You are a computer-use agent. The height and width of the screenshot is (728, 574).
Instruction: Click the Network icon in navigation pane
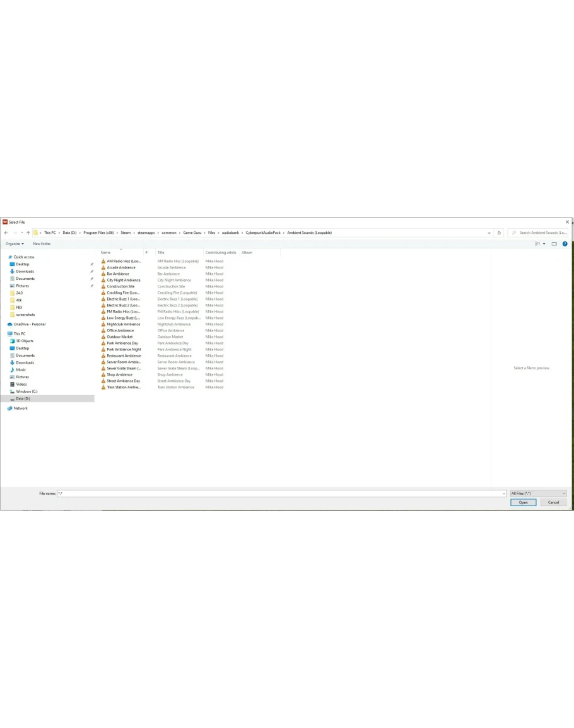10,408
